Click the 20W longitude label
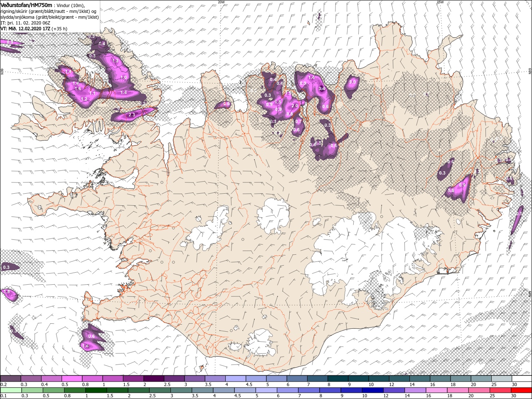The width and height of the screenshot is (532, 399). (222, 2)
